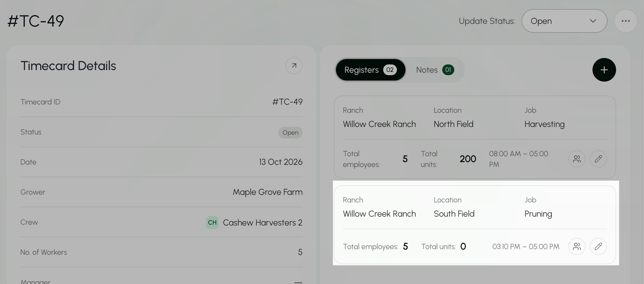Click the Timecard ID value #TC-49
Screen dimensions: 644x284
(x=288, y=102)
